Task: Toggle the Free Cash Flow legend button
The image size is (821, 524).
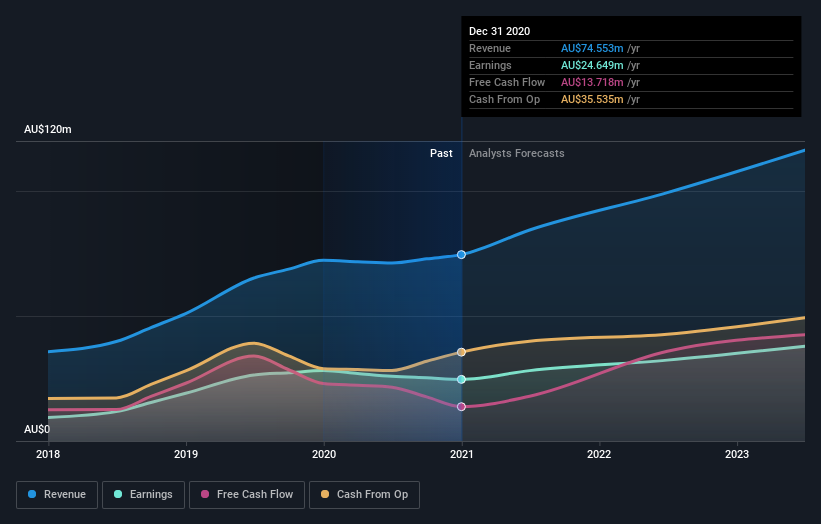Action: coord(247,495)
